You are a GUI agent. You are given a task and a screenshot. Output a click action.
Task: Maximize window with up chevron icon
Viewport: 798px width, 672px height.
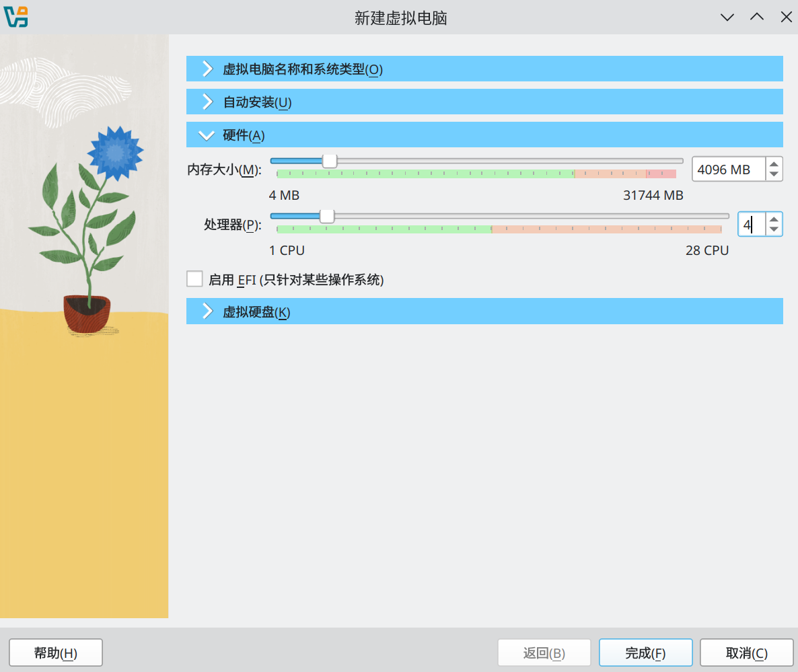tap(757, 17)
